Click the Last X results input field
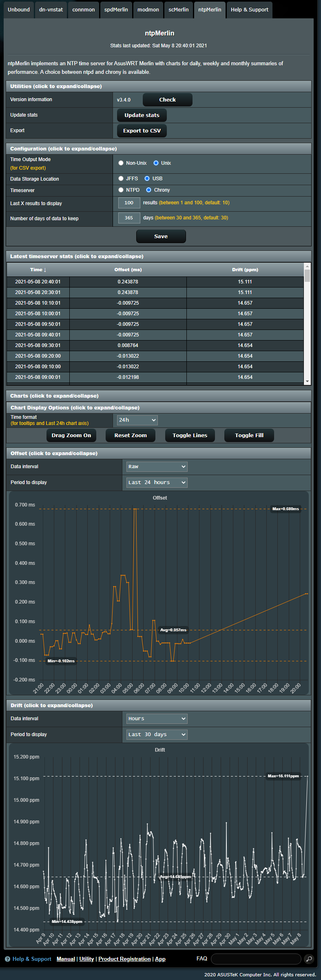Viewport: 321px width, 980px height. 129,203
